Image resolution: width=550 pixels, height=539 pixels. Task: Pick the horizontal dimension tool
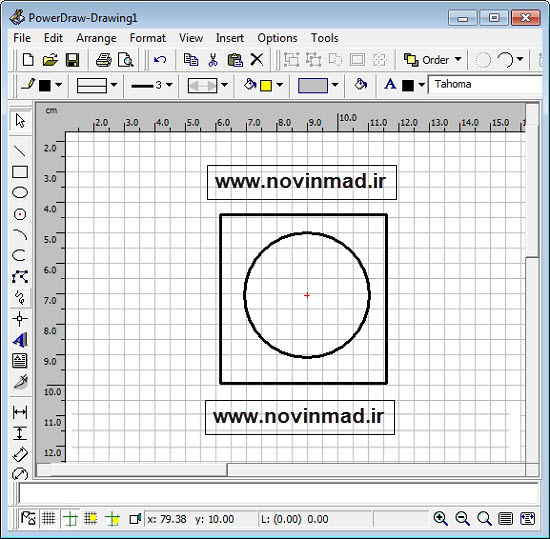click(x=20, y=412)
